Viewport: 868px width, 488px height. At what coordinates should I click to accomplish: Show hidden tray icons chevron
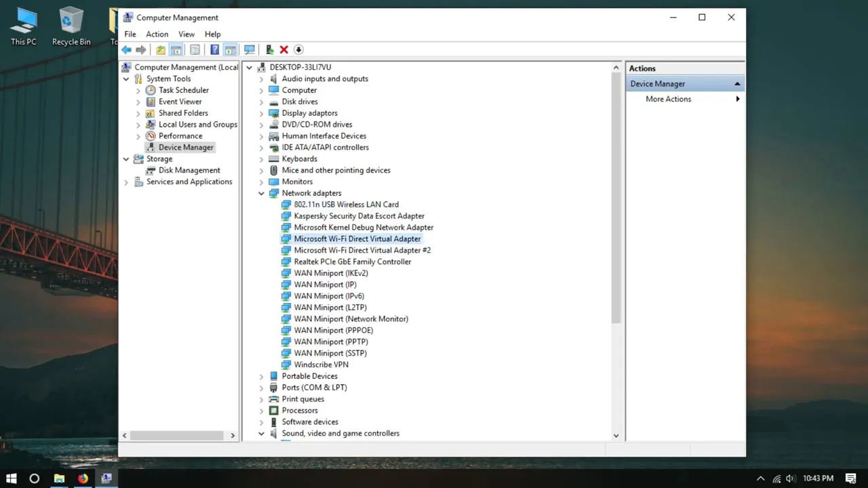coord(761,479)
